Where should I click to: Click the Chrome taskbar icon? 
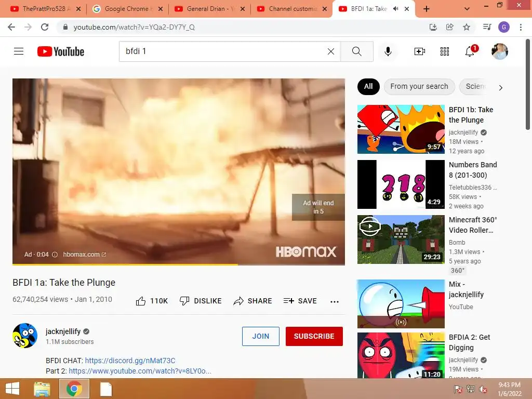pyautogui.click(x=74, y=389)
